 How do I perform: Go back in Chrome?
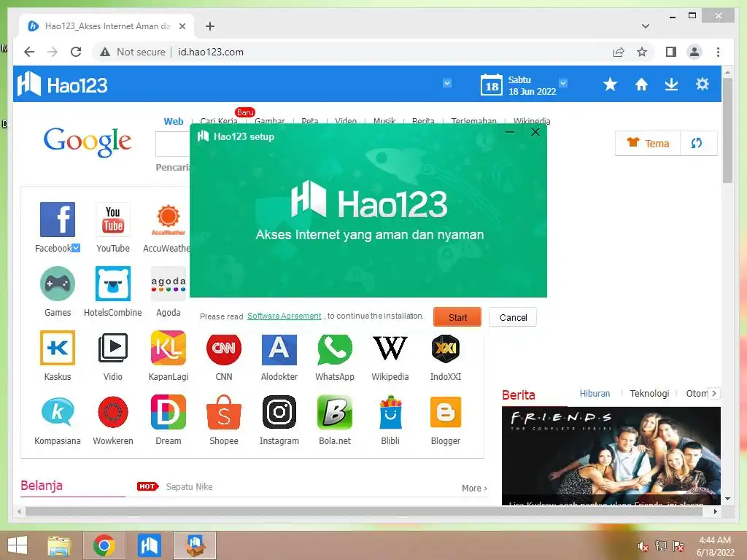(29, 52)
